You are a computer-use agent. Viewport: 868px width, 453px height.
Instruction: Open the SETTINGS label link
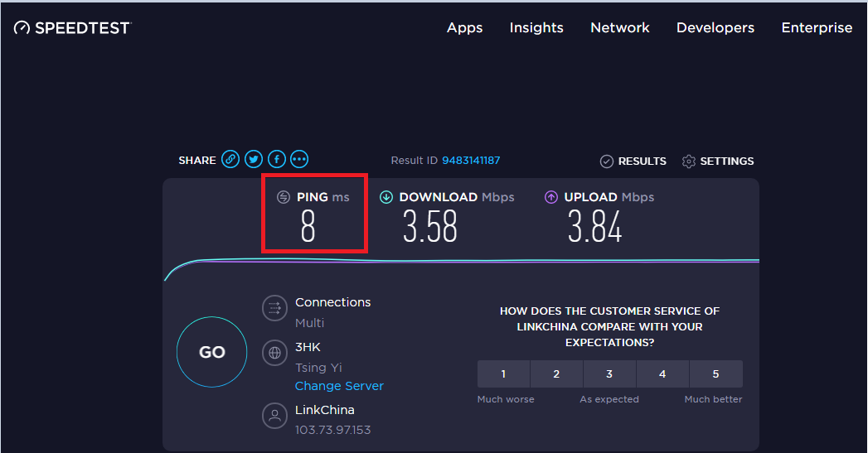point(727,161)
